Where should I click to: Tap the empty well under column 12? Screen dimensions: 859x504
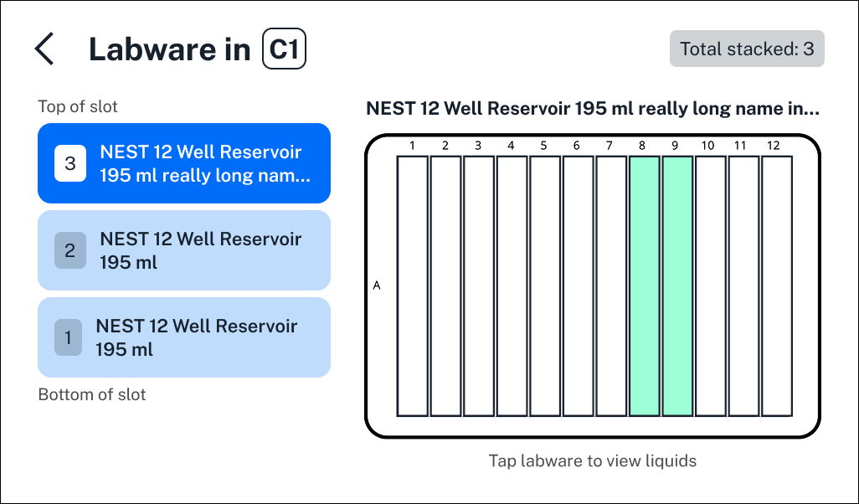pyautogui.click(x=777, y=286)
